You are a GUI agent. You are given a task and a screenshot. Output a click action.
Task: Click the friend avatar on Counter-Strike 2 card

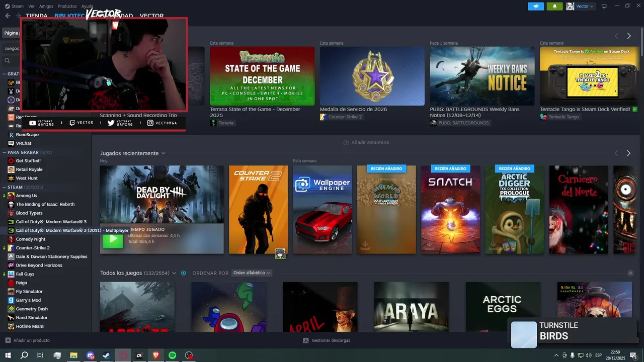click(280, 253)
